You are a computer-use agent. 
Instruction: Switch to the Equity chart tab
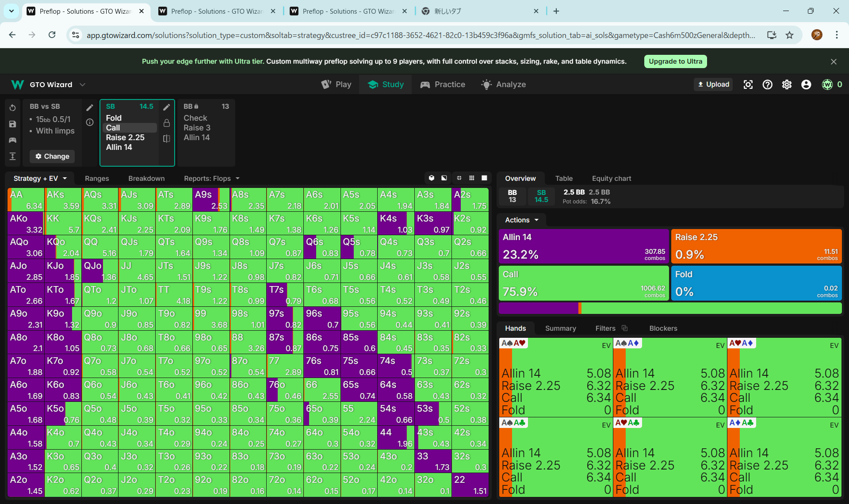611,179
